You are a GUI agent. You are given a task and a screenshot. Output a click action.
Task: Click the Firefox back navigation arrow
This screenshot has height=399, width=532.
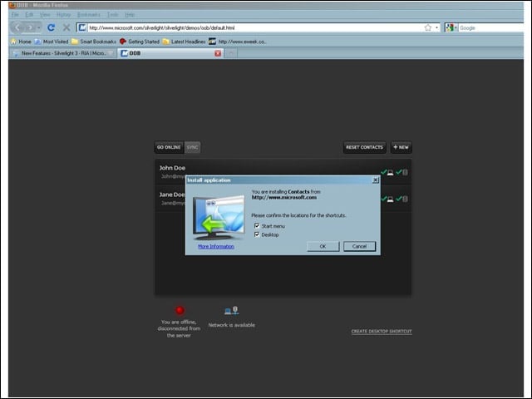tap(17, 27)
